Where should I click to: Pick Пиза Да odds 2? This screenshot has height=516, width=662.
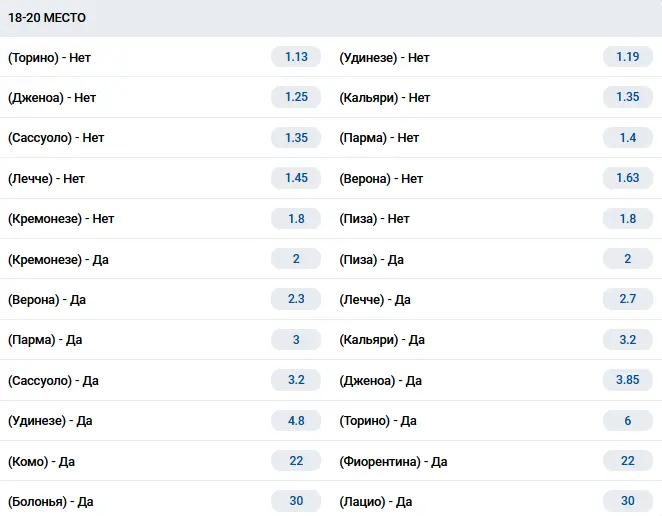[627, 259]
